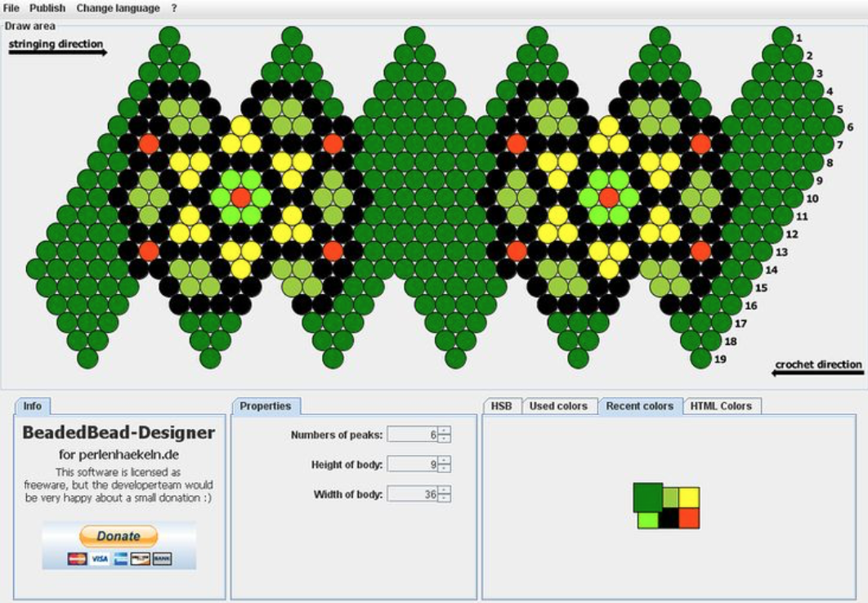Viewport: 868px width, 603px height.
Task: Pick the olive green recent color swatch
Action: coord(670,498)
